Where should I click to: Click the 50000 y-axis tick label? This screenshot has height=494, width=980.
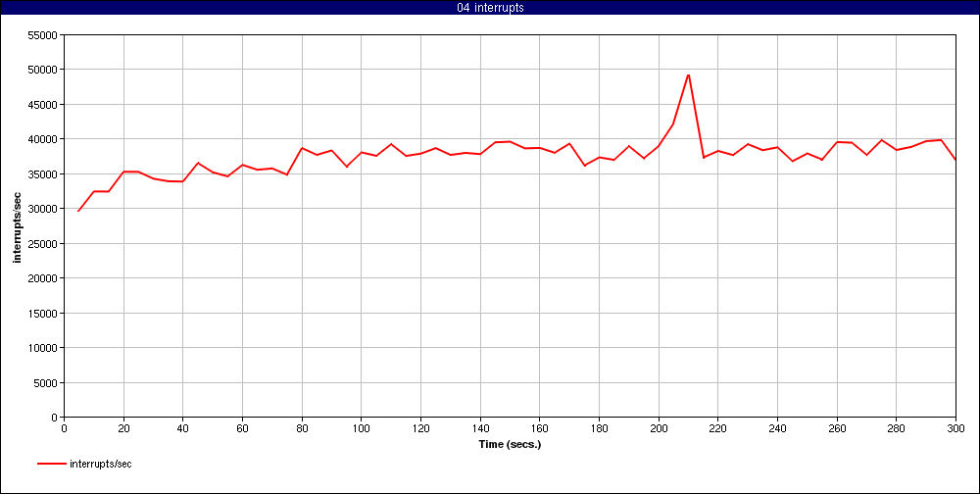tap(44, 70)
